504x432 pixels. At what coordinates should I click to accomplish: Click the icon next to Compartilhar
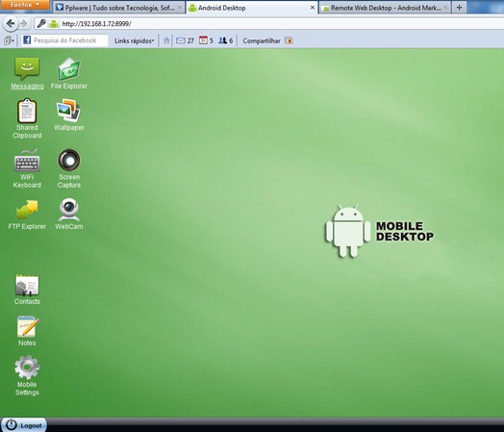tap(289, 40)
